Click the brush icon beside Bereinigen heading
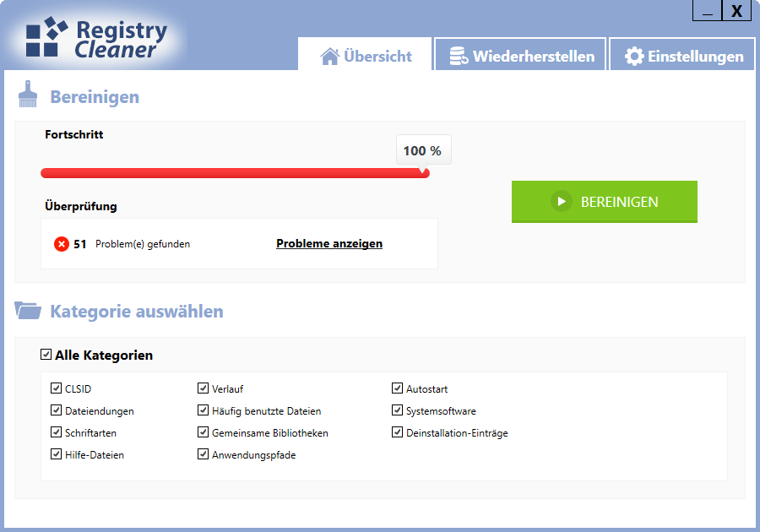Screen dimensions: 760x532 pyautogui.click(x=28, y=95)
